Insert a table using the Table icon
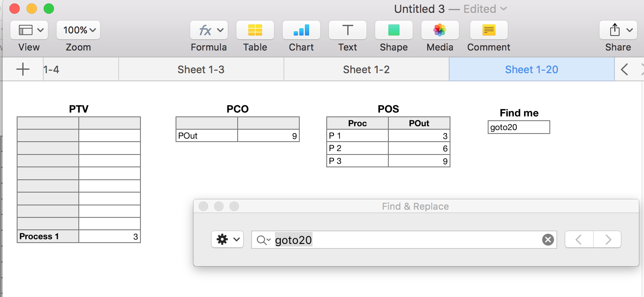644x297 pixels. (255, 30)
